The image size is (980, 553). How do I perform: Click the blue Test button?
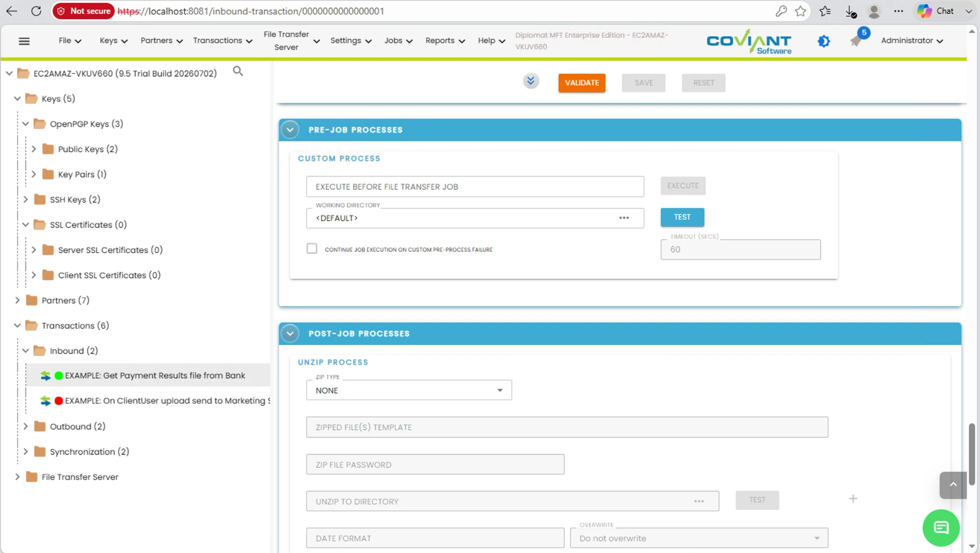682,217
